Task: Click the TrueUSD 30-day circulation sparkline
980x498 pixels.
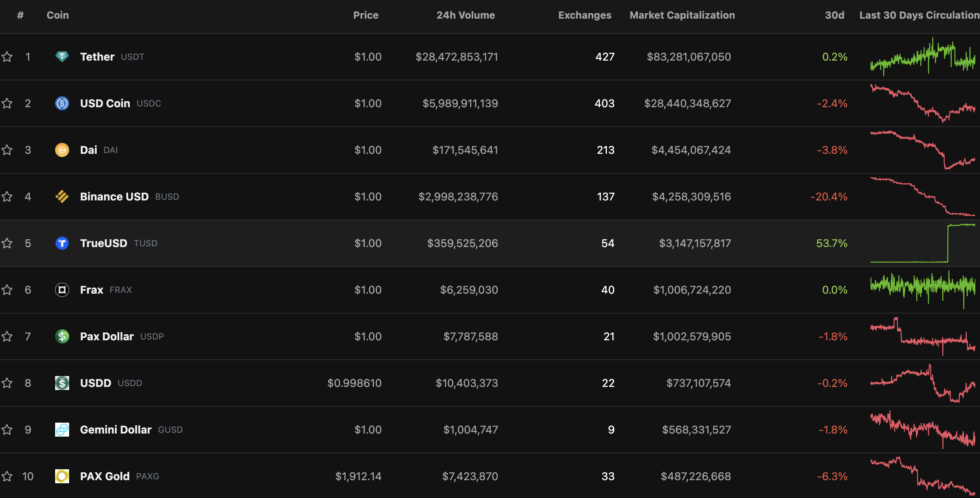Action: tap(923, 243)
